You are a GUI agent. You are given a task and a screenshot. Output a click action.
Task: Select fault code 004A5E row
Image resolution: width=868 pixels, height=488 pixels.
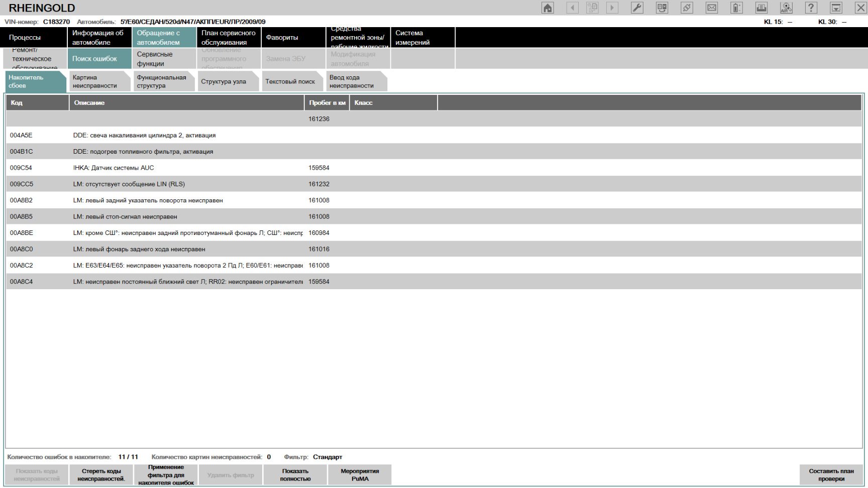point(434,136)
